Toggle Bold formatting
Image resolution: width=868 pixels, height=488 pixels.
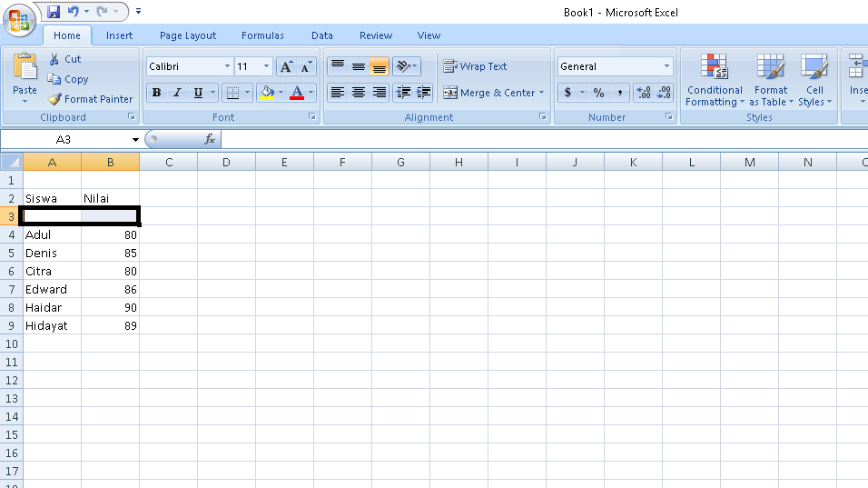pyautogui.click(x=156, y=93)
